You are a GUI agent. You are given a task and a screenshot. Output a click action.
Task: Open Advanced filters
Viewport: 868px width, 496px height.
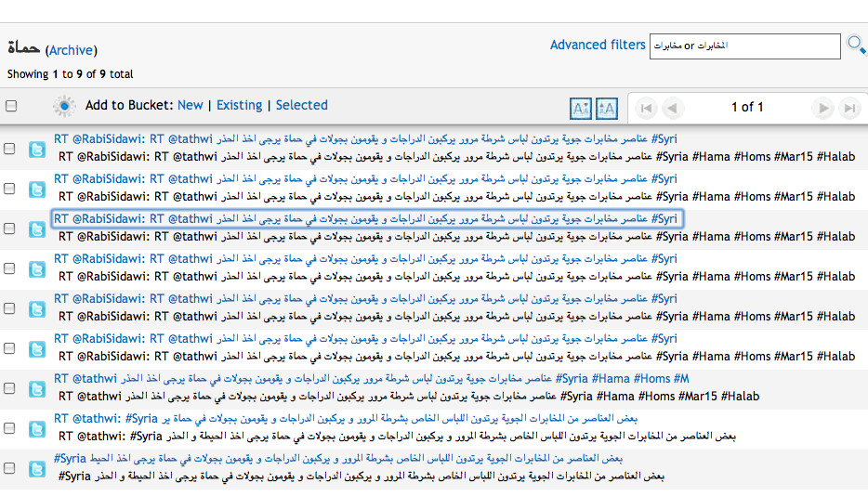click(x=598, y=45)
